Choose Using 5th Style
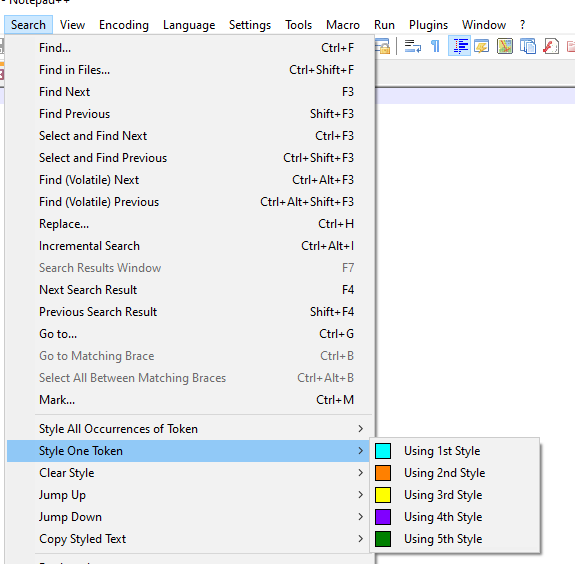575x564 pixels. point(455,539)
